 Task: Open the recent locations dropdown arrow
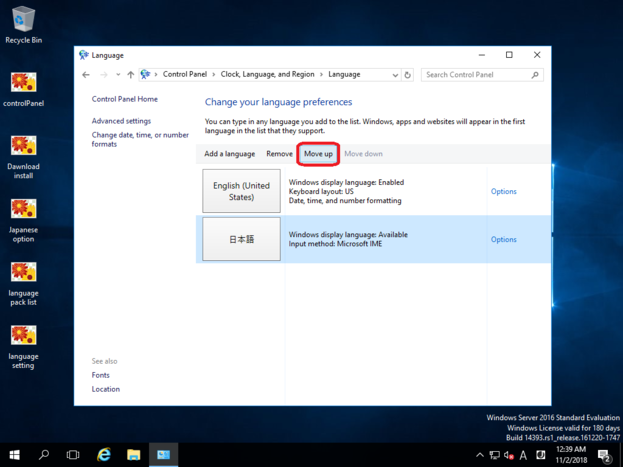[118, 75]
